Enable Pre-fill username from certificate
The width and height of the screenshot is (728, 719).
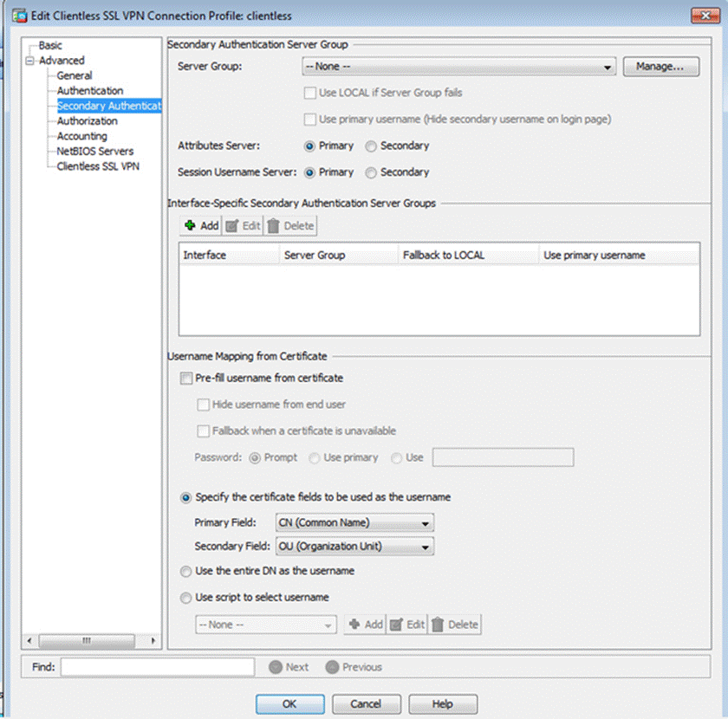click(x=185, y=379)
